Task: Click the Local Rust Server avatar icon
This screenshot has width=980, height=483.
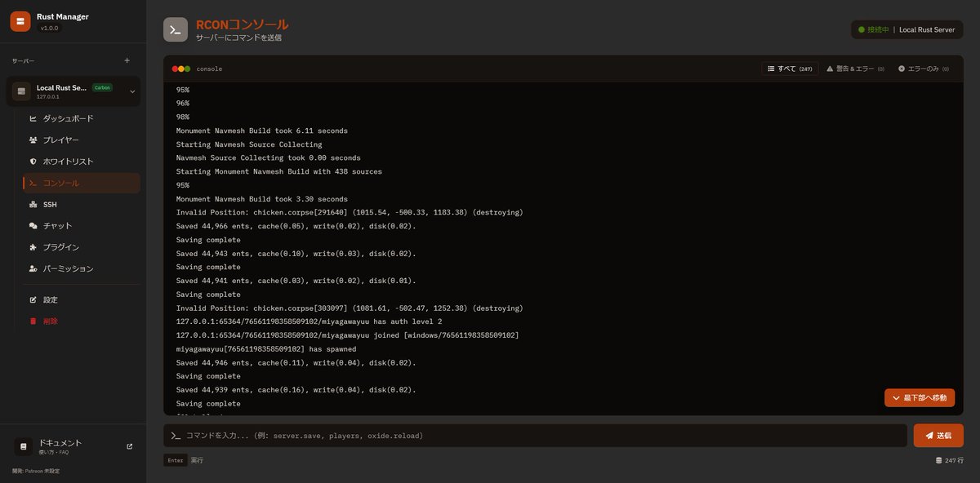Action: click(x=21, y=91)
